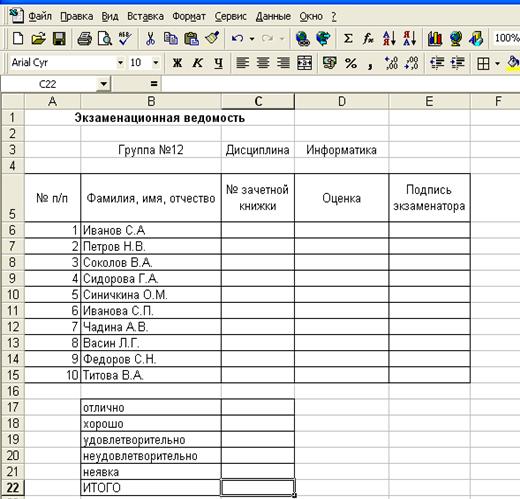Viewport: 520px width, 499px height.
Task: Apply percent format
Action: tap(351, 63)
